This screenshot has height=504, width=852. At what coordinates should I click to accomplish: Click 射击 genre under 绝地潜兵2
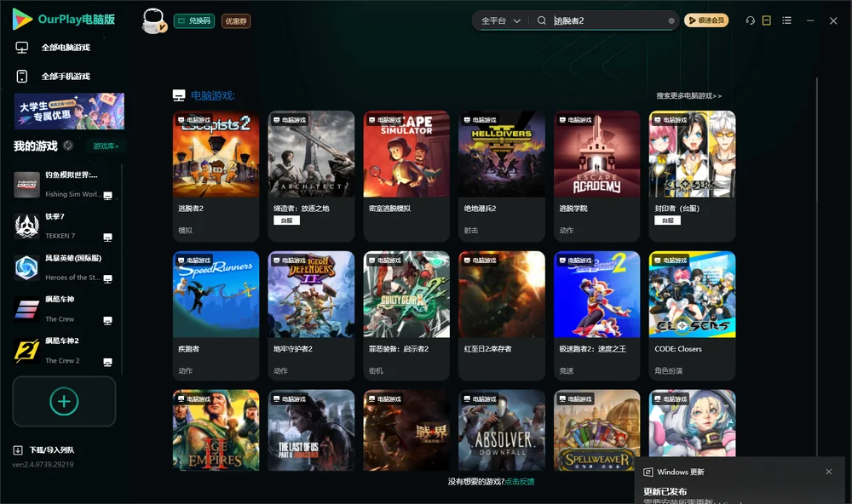(471, 230)
